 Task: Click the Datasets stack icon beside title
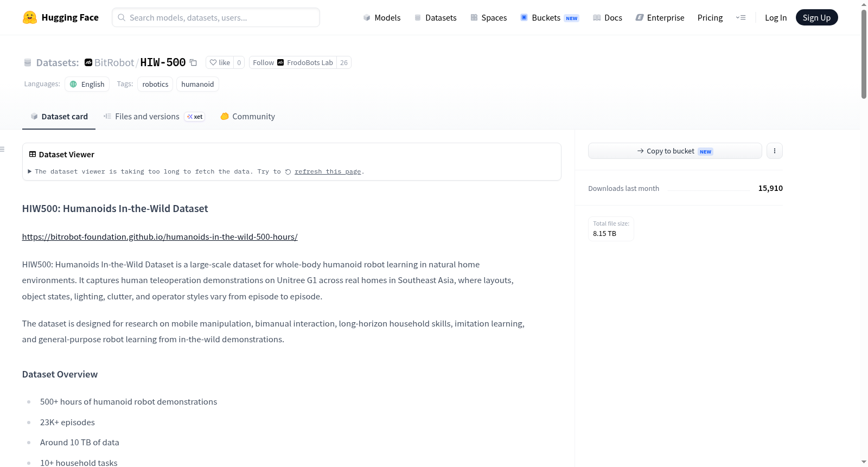(x=28, y=62)
